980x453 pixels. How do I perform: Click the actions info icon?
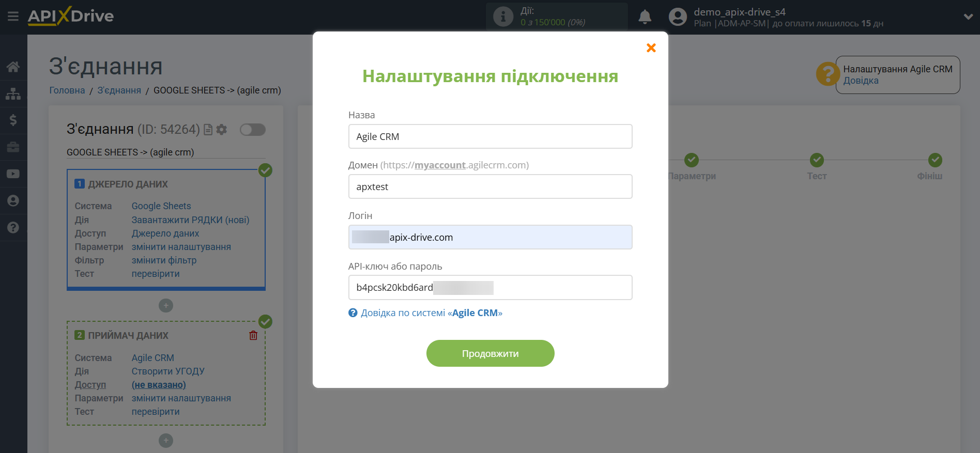(503, 17)
